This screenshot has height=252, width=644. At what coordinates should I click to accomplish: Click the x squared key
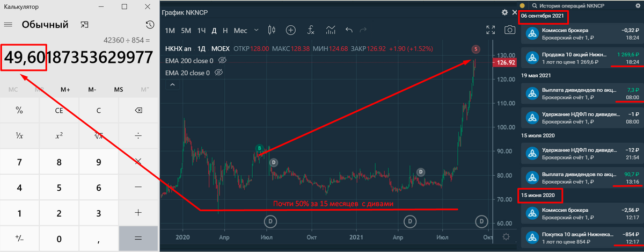(59, 136)
